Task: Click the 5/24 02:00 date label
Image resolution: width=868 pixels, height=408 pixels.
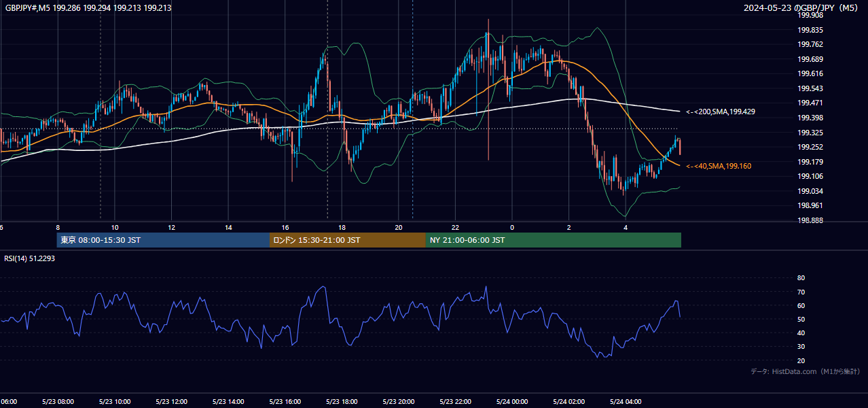Action: (568, 401)
